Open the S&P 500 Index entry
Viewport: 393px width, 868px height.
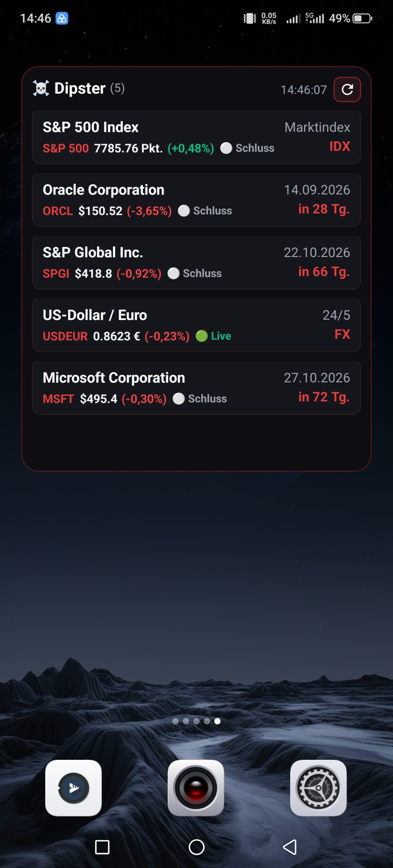[196, 137]
